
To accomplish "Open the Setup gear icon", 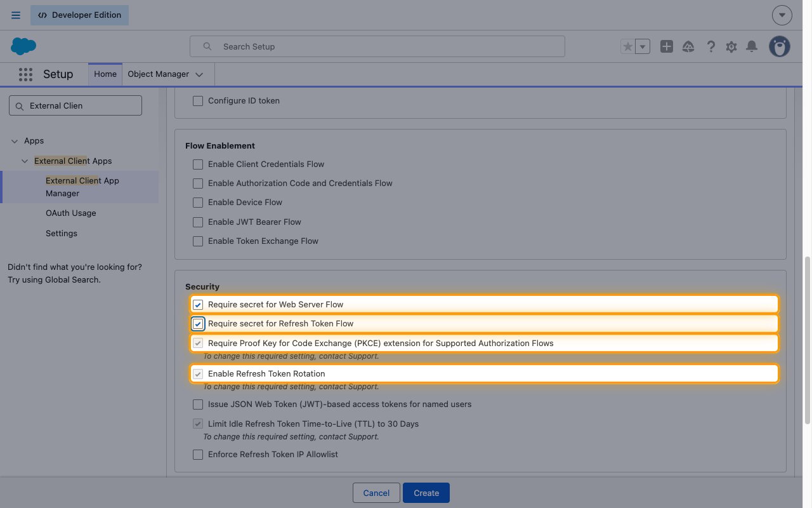I will pos(731,46).
